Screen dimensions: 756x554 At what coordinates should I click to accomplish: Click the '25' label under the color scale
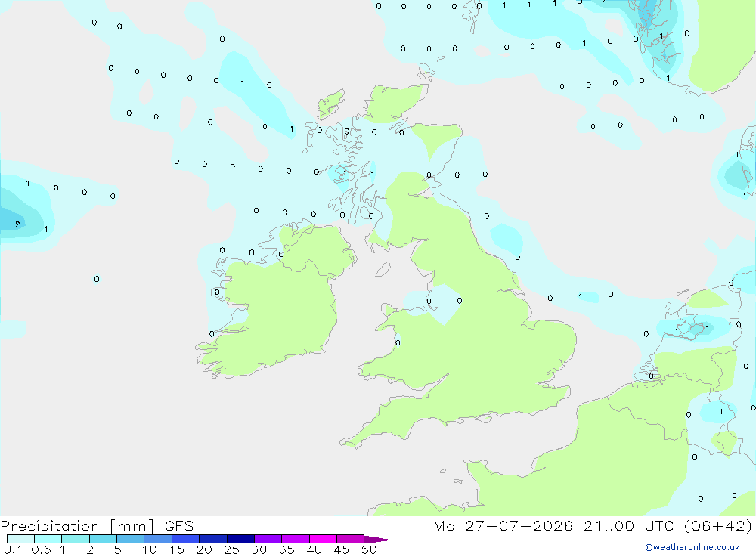231,549
